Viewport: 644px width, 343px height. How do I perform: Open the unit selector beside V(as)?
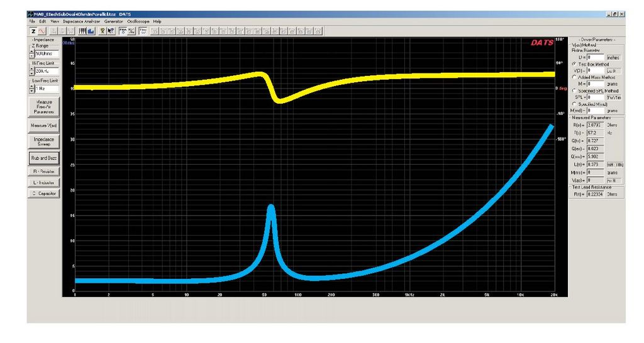(x=614, y=180)
